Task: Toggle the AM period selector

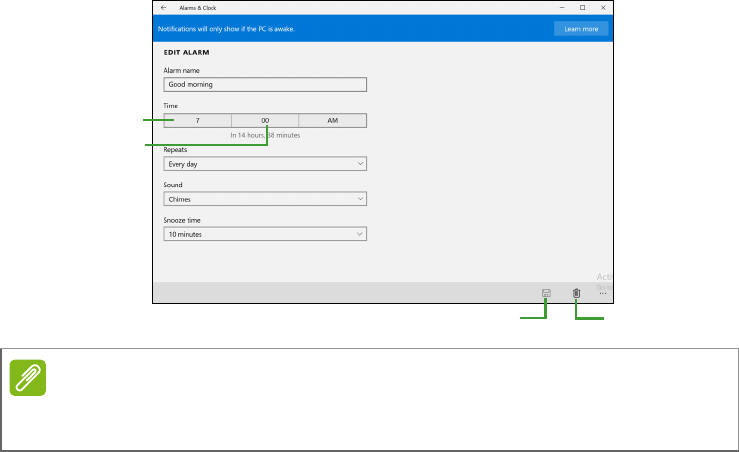Action: click(332, 121)
